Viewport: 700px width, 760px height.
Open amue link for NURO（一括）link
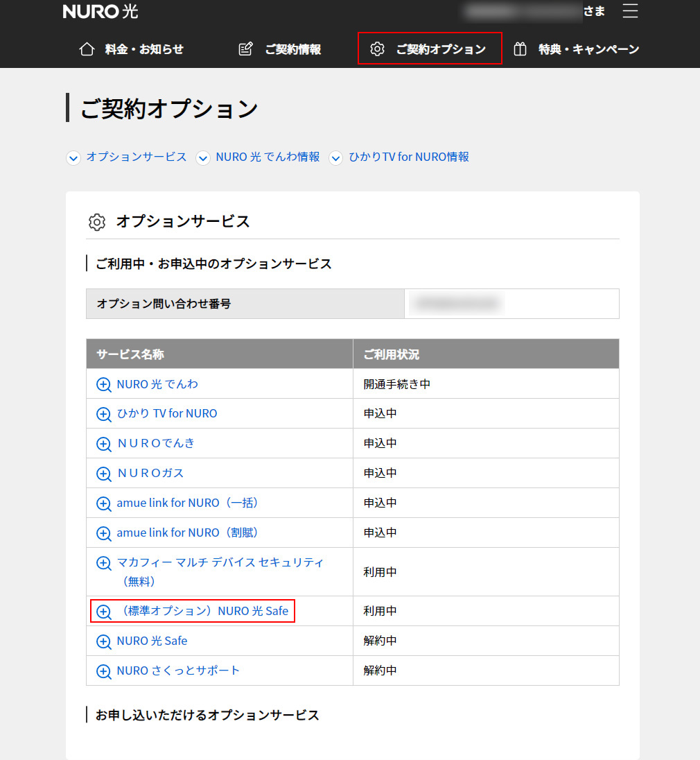point(189,503)
